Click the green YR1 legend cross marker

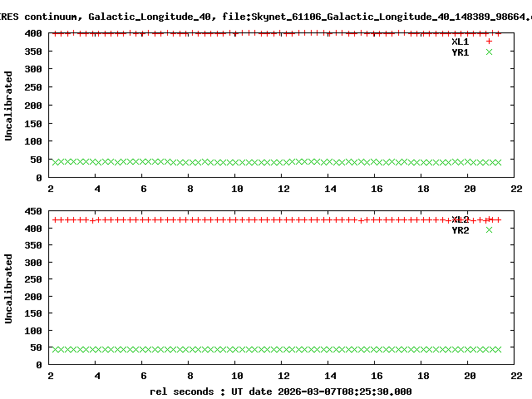pos(489,52)
